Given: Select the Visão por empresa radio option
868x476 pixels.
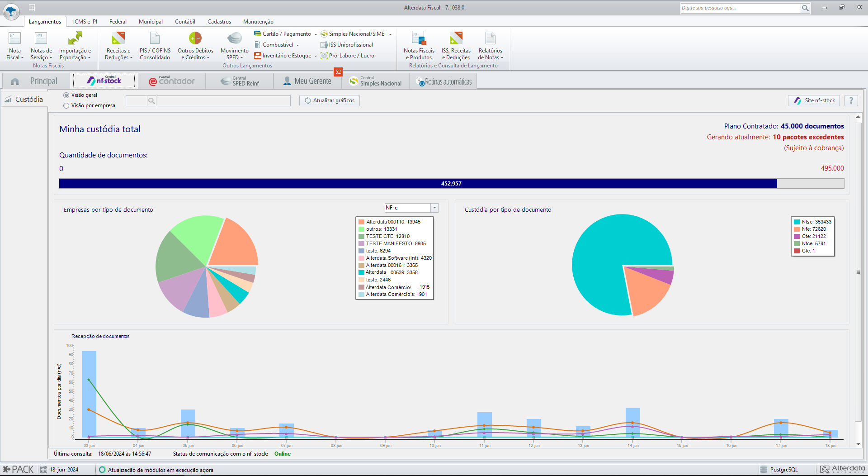Looking at the screenshot, I should coord(66,105).
